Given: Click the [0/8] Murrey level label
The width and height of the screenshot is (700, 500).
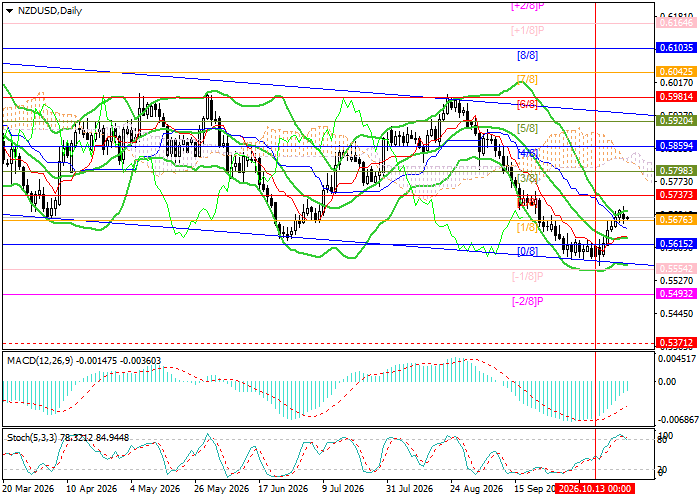Looking at the screenshot, I should point(527,251).
